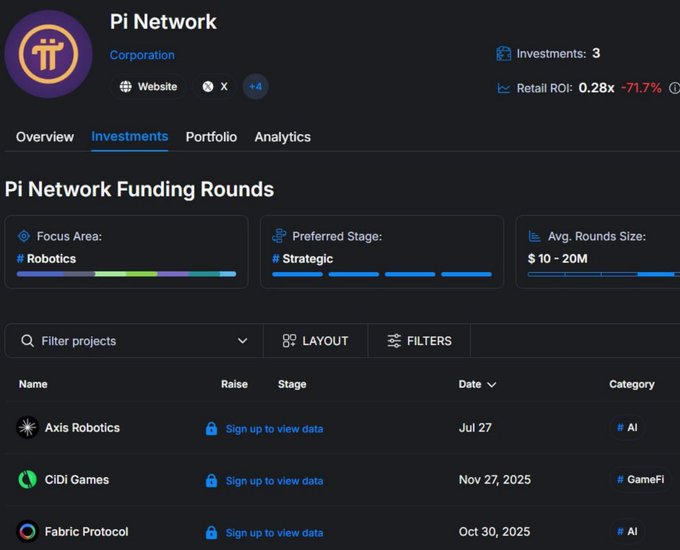This screenshot has width=680, height=550.
Task: Sort by the Raise column header
Action: pyautogui.click(x=234, y=384)
